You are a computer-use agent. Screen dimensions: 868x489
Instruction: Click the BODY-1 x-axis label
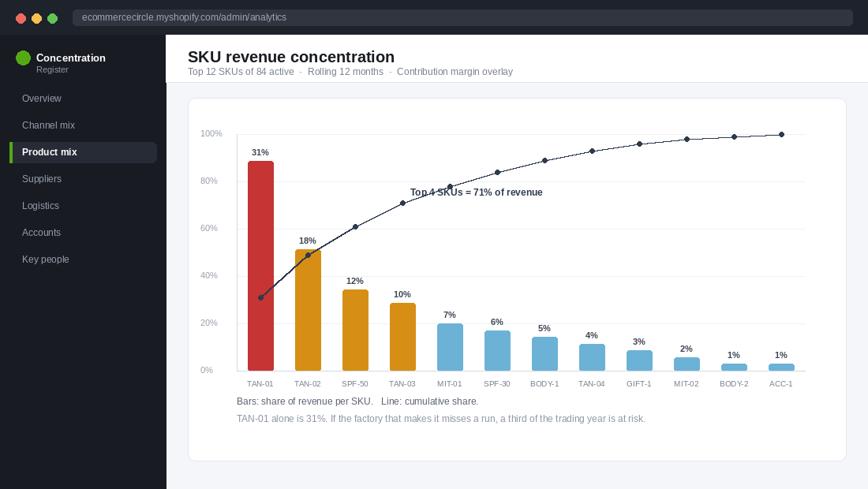point(544,383)
